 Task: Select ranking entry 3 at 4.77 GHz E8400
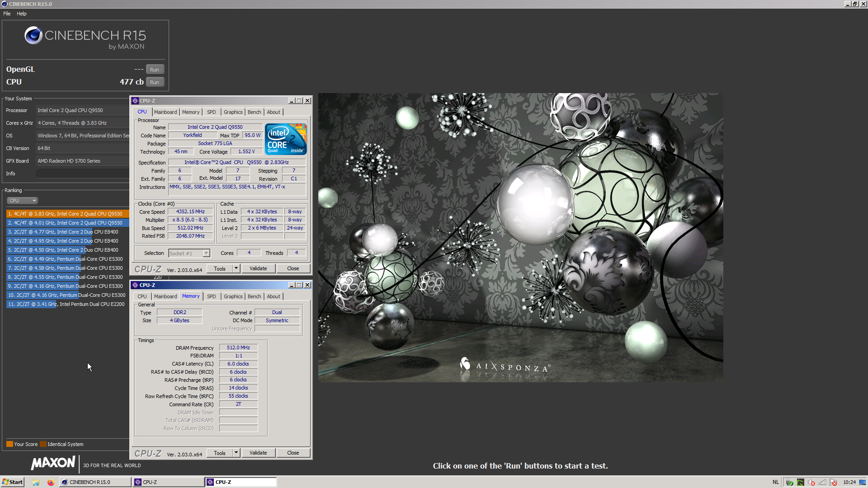point(68,232)
